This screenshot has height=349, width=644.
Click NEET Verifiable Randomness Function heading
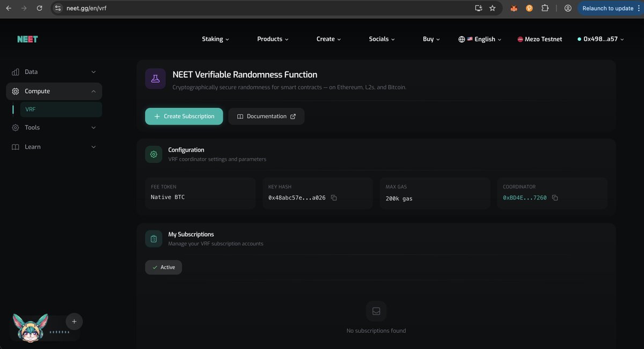tap(245, 75)
